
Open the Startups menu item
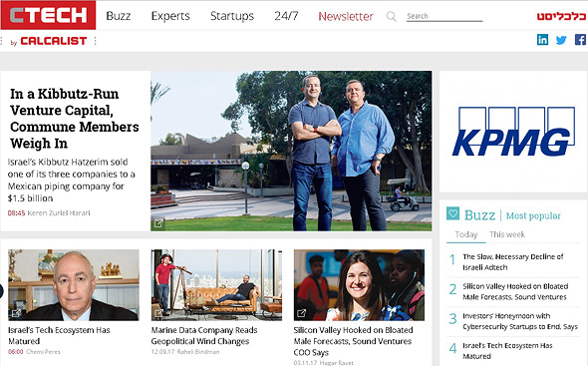click(x=232, y=16)
